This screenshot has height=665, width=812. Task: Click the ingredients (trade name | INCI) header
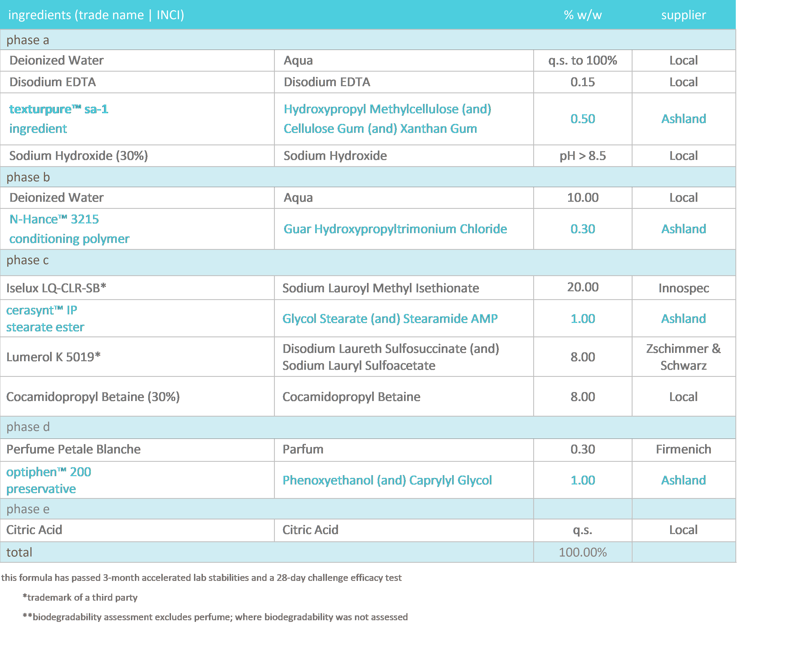click(96, 15)
